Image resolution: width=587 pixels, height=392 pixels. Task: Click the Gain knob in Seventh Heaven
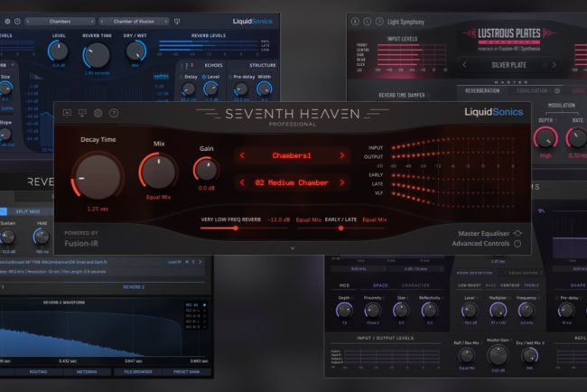(206, 169)
